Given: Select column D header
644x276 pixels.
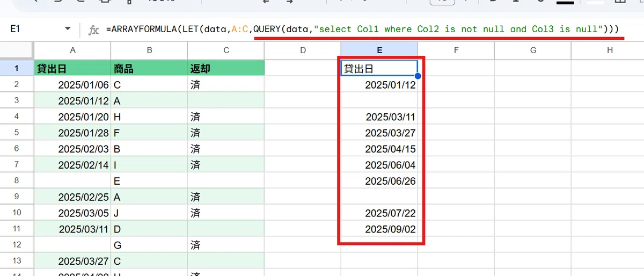Looking at the screenshot, I should (303, 50).
